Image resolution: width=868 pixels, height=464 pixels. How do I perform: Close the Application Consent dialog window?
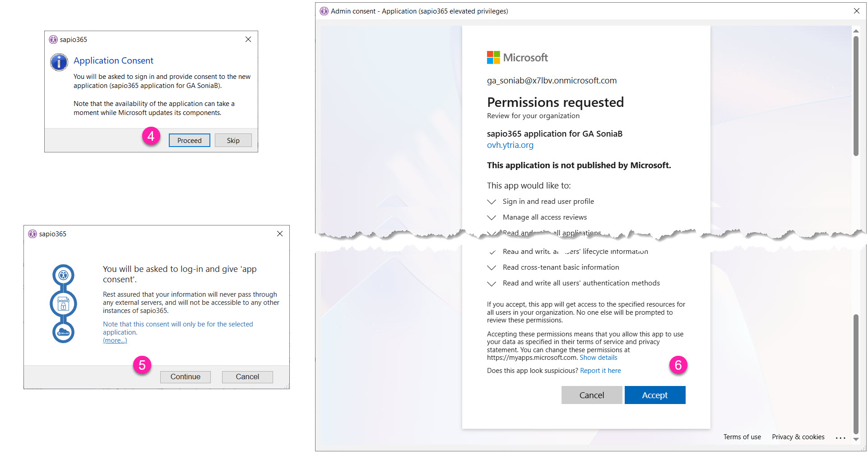point(248,40)
